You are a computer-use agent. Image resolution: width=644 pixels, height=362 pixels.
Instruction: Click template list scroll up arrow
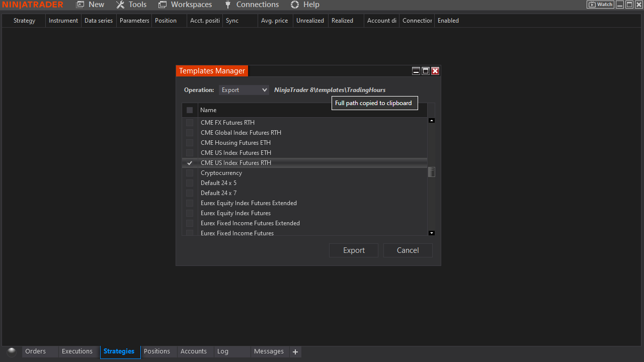pyautogui.click(x=431, y=121)
